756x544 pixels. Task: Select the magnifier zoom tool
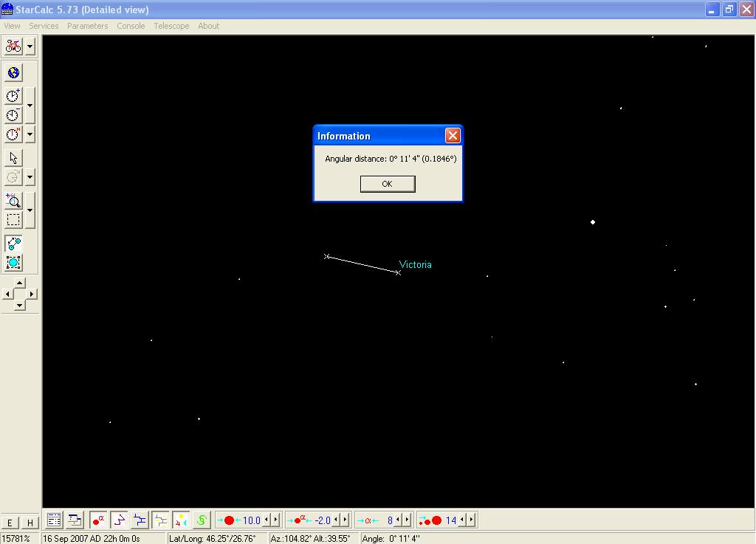click(x=13, y=201)
